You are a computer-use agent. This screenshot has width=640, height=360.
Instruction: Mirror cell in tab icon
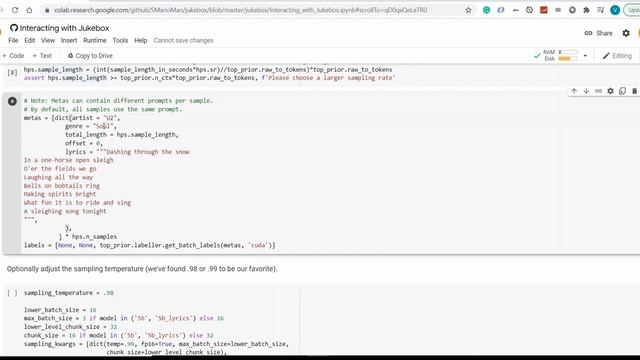tap(622, 91)
